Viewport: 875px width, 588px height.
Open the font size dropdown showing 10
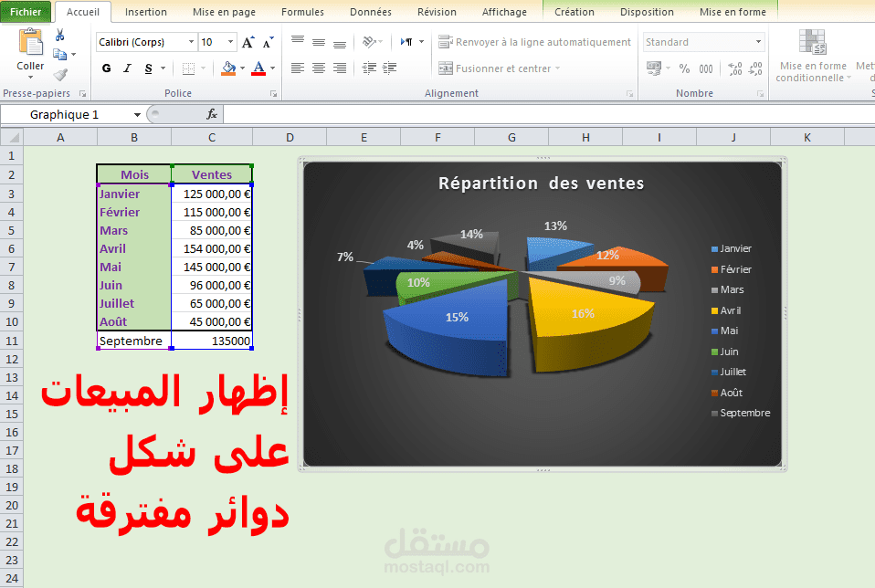click(230, 42)
